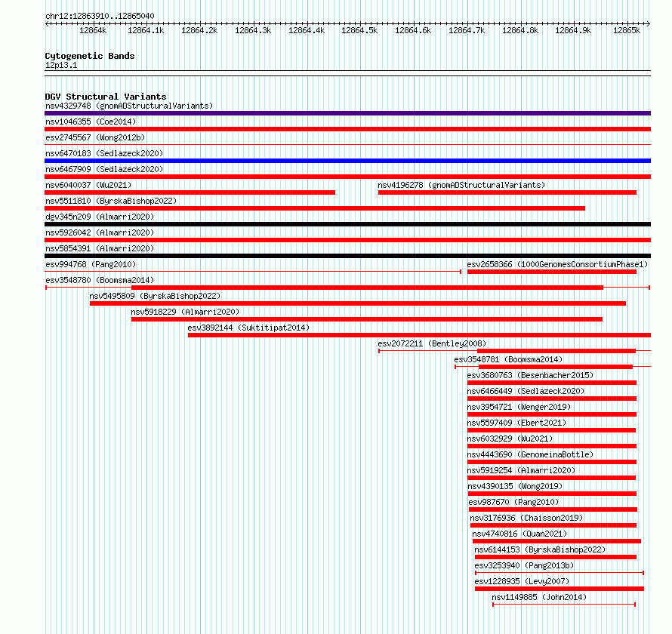Open nsv3176936 (Chaisson2019) label
The width and height of the screenshot is (672, 634).
coord(526,518)
